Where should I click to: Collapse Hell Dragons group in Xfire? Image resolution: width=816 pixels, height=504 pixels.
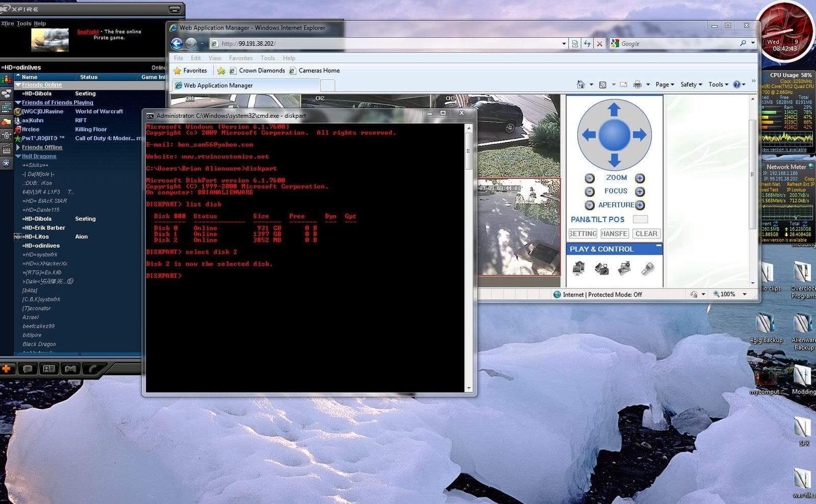pyautogui.click(x=18, y=156)
